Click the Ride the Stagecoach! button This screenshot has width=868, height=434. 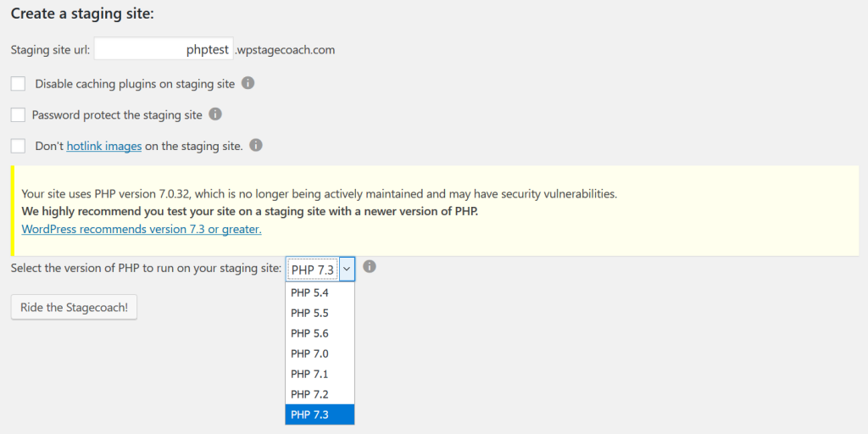point(75,307)
